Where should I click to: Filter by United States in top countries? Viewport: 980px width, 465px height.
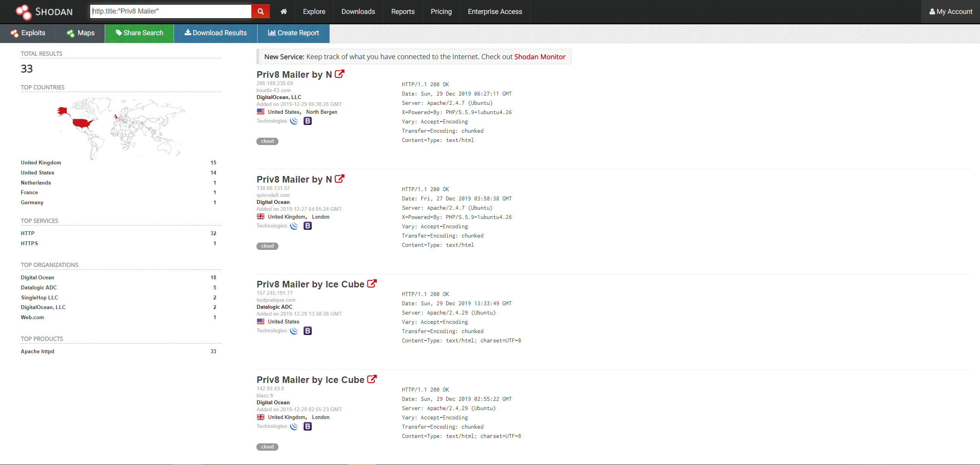38,173
